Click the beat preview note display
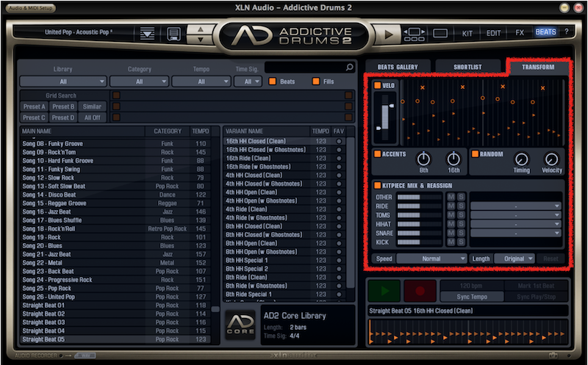Viewport: 588px width, 365px height. click(x=467, y=332)
